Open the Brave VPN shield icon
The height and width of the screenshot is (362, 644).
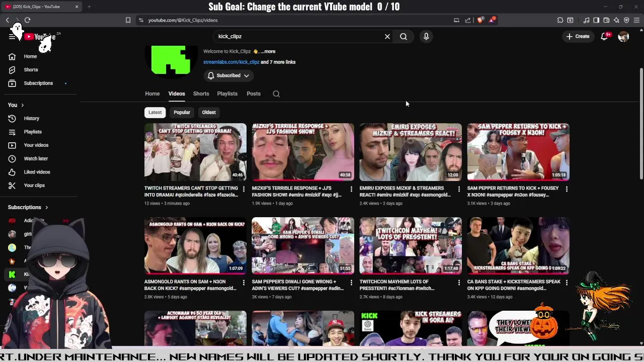[x=626, y=20]
